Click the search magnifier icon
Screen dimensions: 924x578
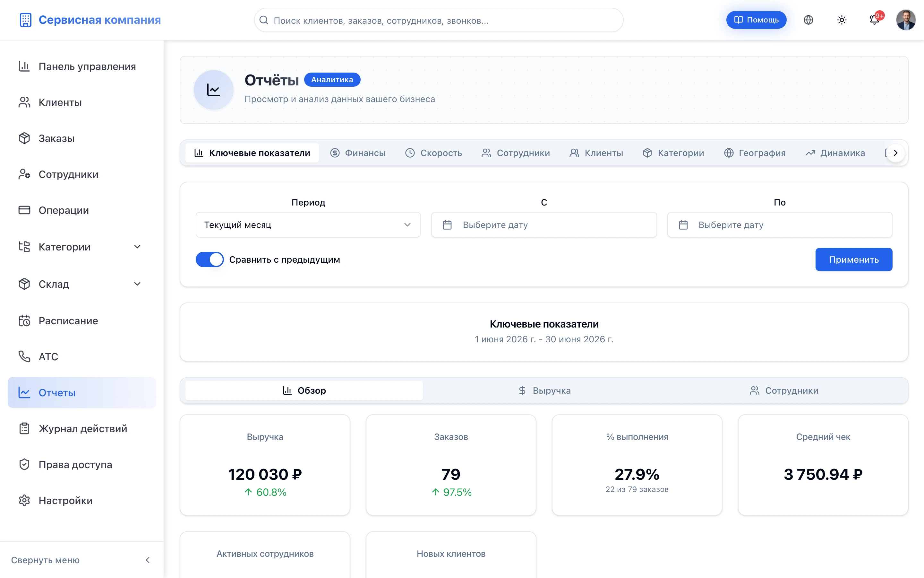pos(263,20)
